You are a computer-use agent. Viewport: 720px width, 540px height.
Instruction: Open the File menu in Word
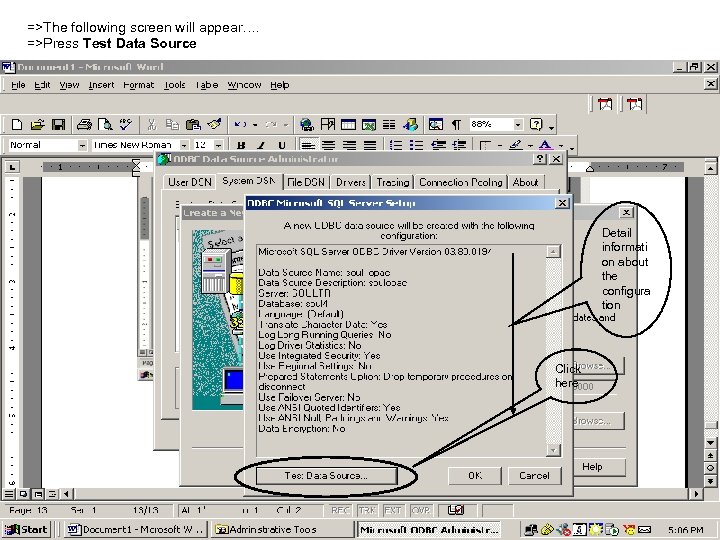pyautogui.click(x=18, y=85)
